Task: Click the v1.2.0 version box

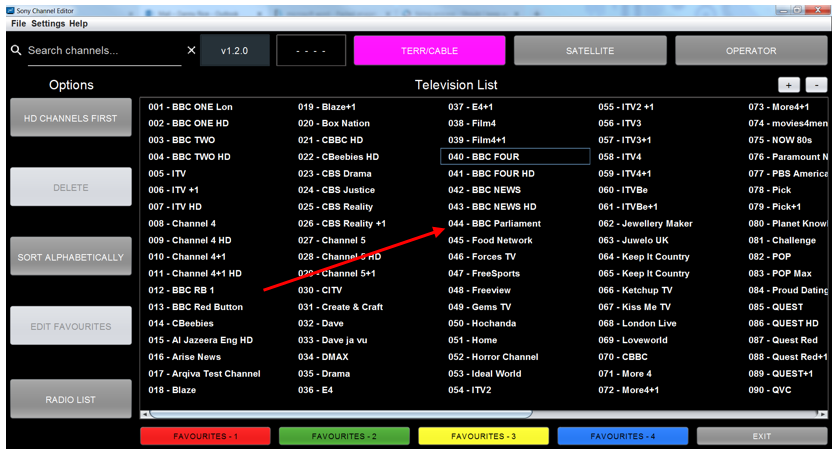Action: pyautogui.click(x=235, y=51)
